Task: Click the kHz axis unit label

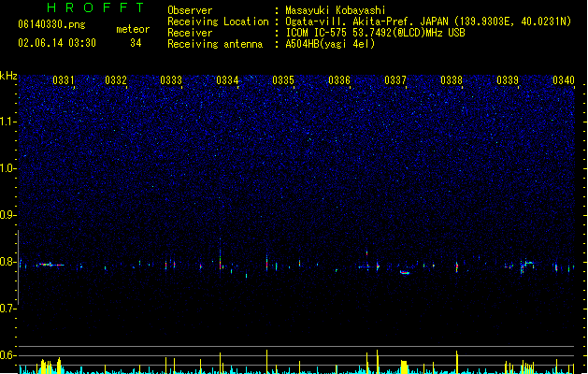Action: point(8,76)
